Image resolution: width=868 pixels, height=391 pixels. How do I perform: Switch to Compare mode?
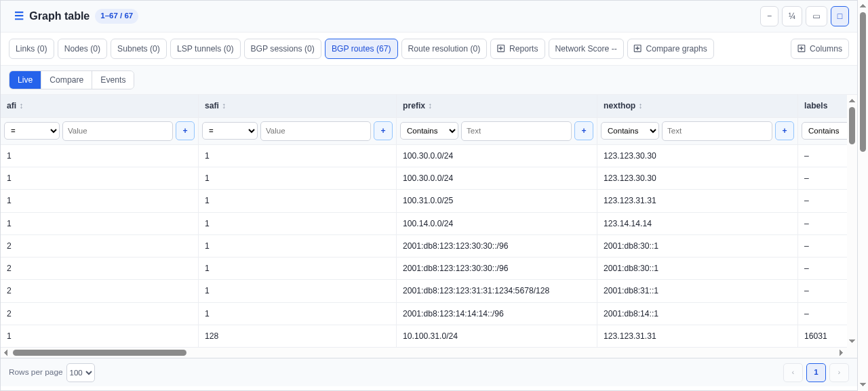click(x=66, y=80)
